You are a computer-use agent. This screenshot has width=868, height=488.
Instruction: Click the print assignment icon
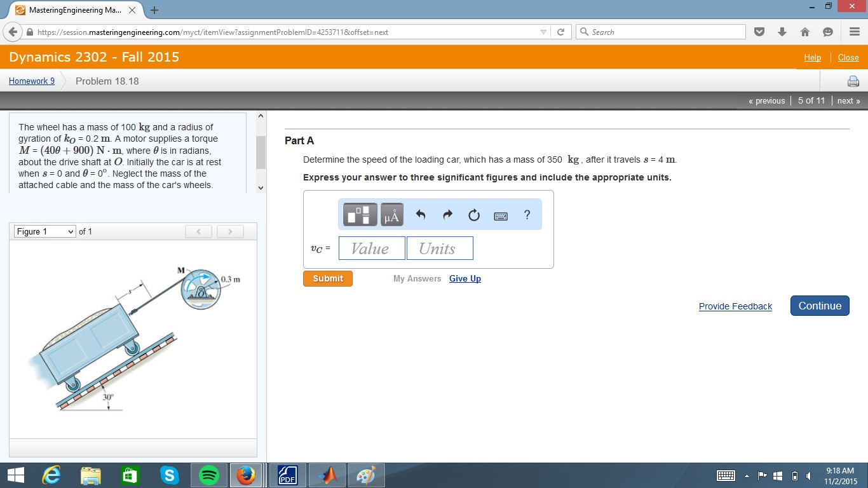point(852,81)
